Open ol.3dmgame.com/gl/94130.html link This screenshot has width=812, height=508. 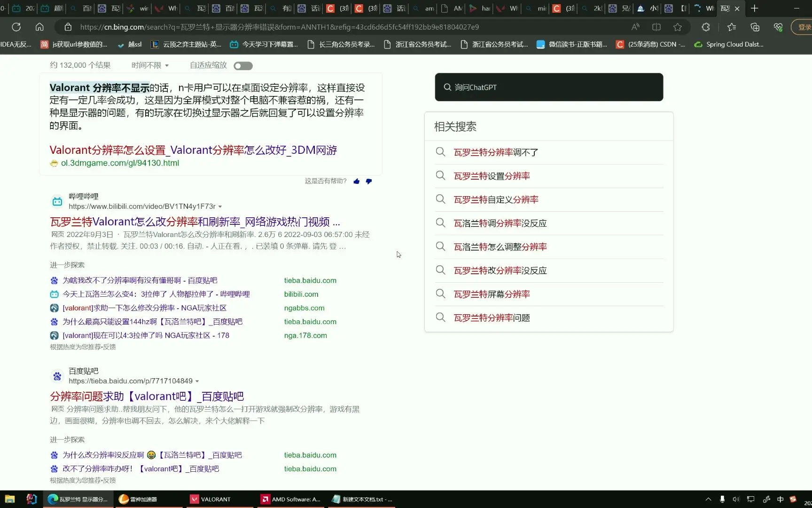pyautogui.click(x=120, y=163)
